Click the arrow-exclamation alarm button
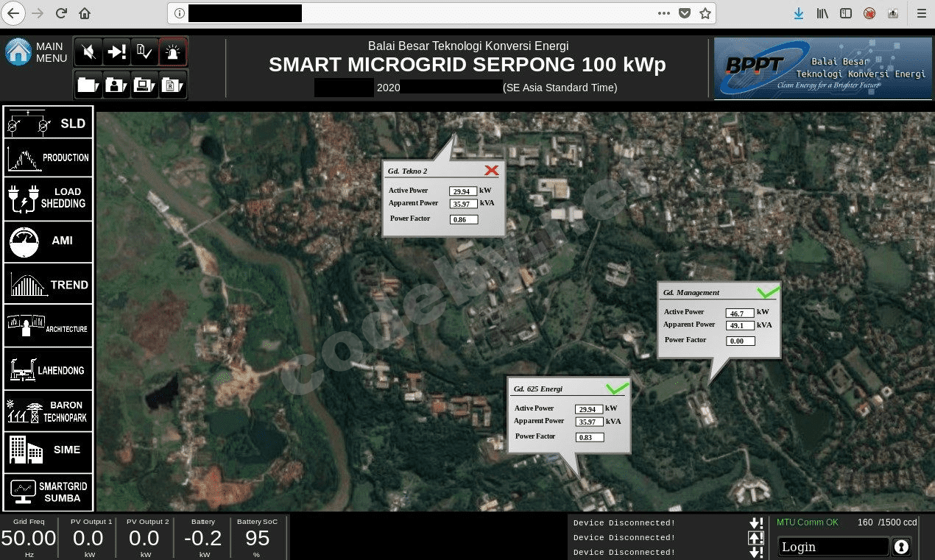Screen dimensions: 935x560 (116, 52)
